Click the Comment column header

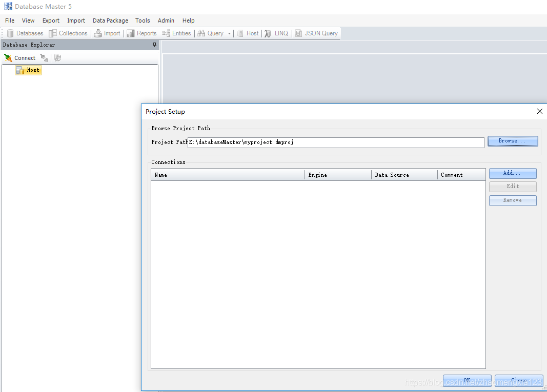[461, 175]
